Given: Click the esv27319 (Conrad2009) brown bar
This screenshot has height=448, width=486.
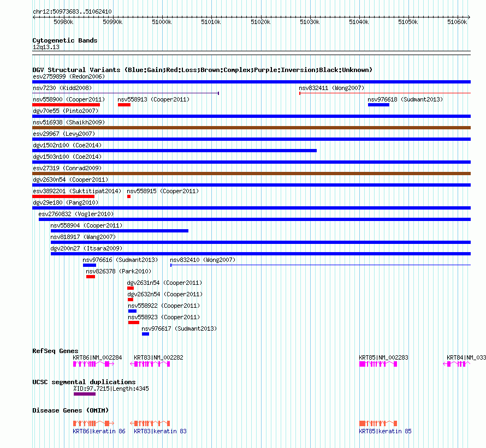Looking at the screenshot, I should (x=251, y=174).
